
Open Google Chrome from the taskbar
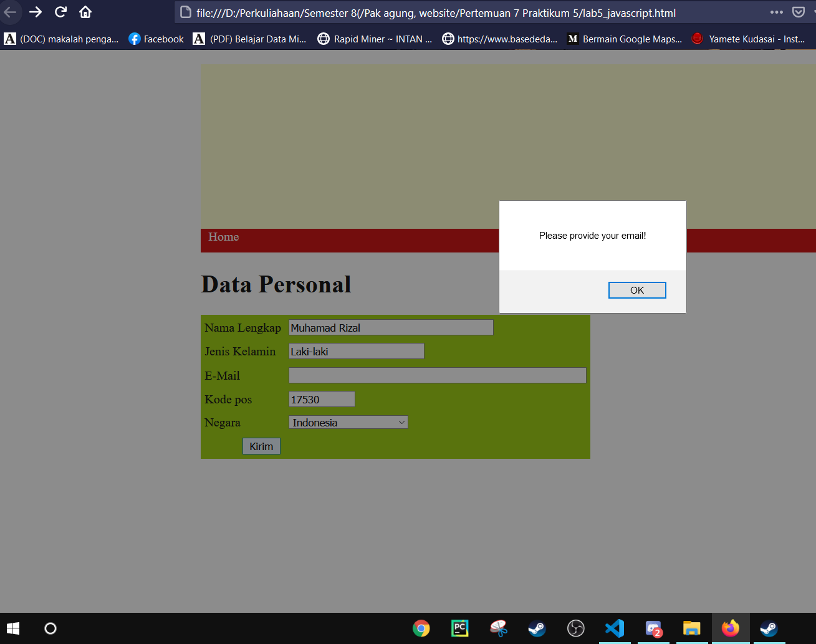(421, 628)
